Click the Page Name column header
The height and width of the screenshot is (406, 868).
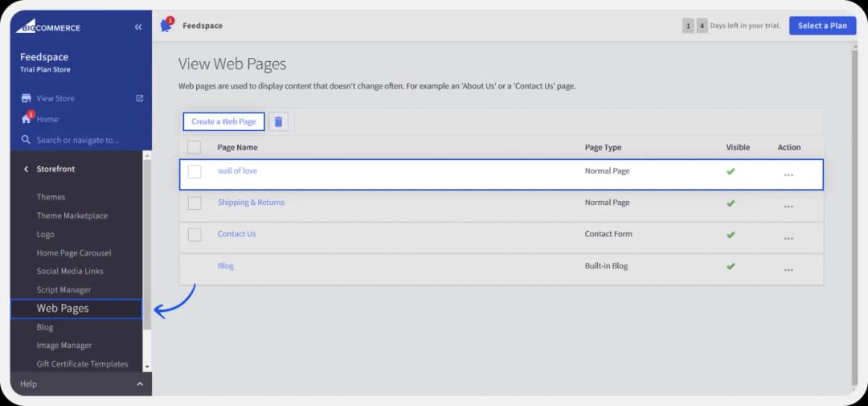pos(237,147)
